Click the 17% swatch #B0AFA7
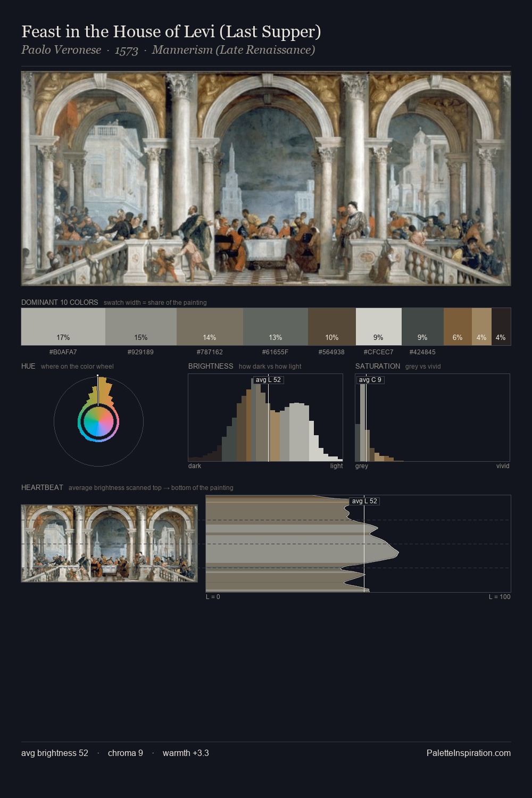 coord(63,327)
